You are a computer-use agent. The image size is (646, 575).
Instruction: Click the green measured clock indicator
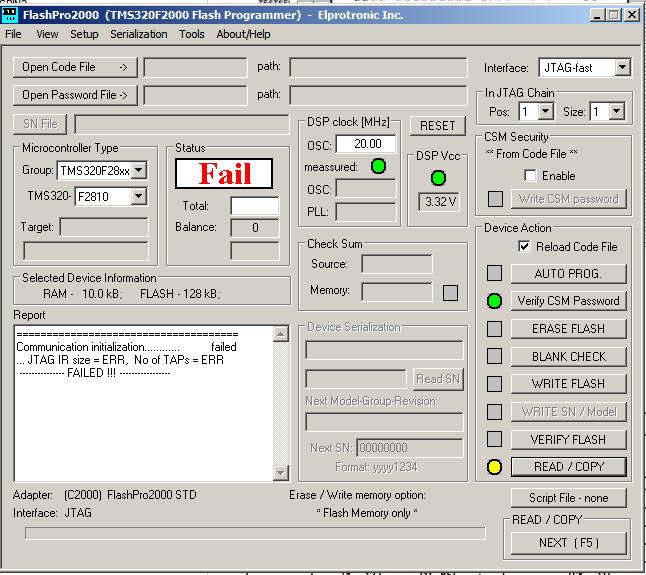click(x=378, y=166)
